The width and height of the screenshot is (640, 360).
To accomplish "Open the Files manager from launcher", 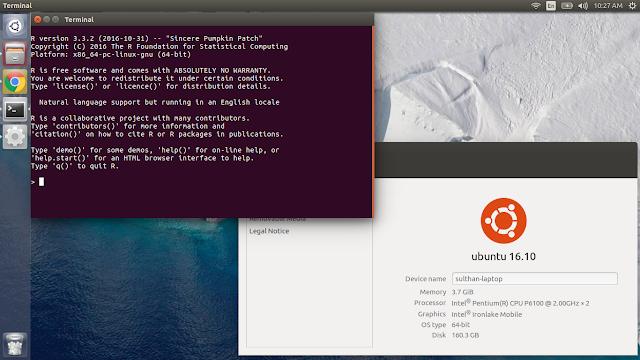I will 15,54.
